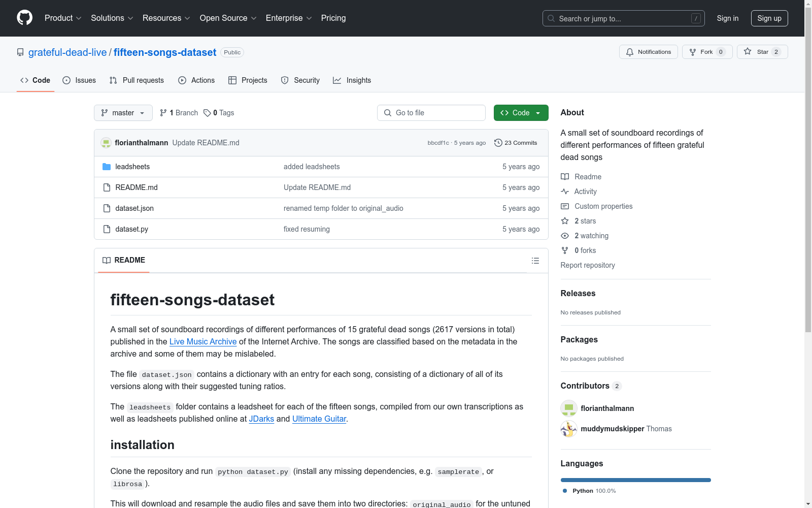The width and height of the screenshot is (812, 508).
Task: Open the master branch selector
Action: coord(123,113)
